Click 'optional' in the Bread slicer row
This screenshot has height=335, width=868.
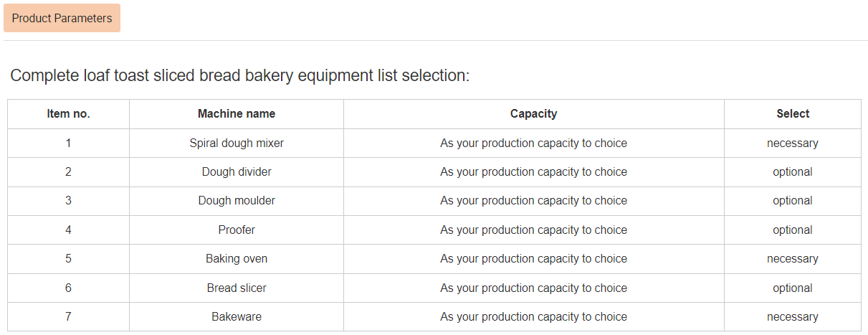[793, 288]
